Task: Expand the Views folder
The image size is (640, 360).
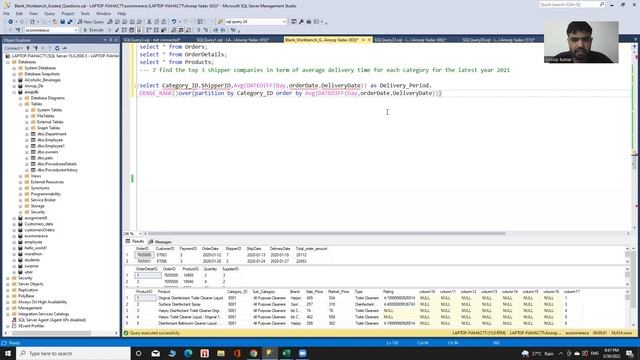Action: [21, 176]
